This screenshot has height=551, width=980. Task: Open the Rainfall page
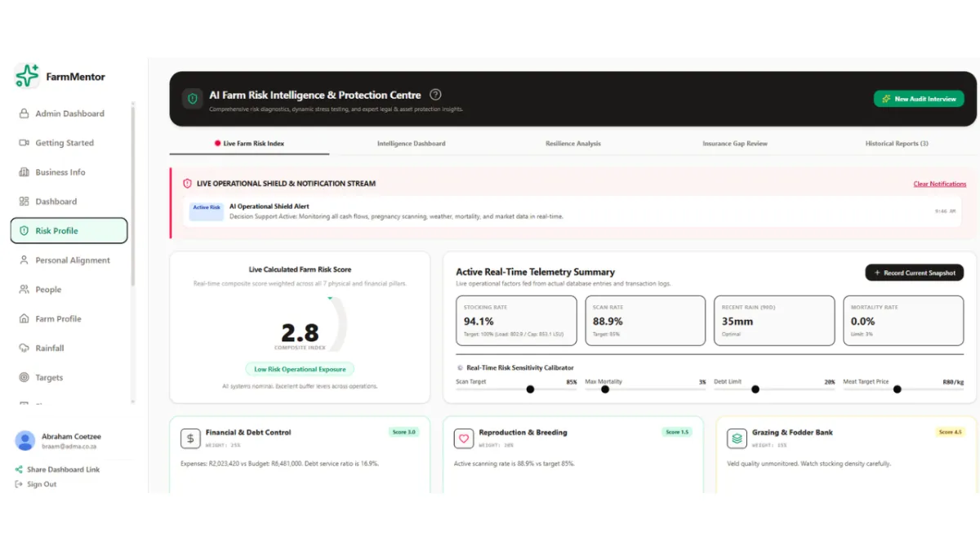click(x=69, y=349)
